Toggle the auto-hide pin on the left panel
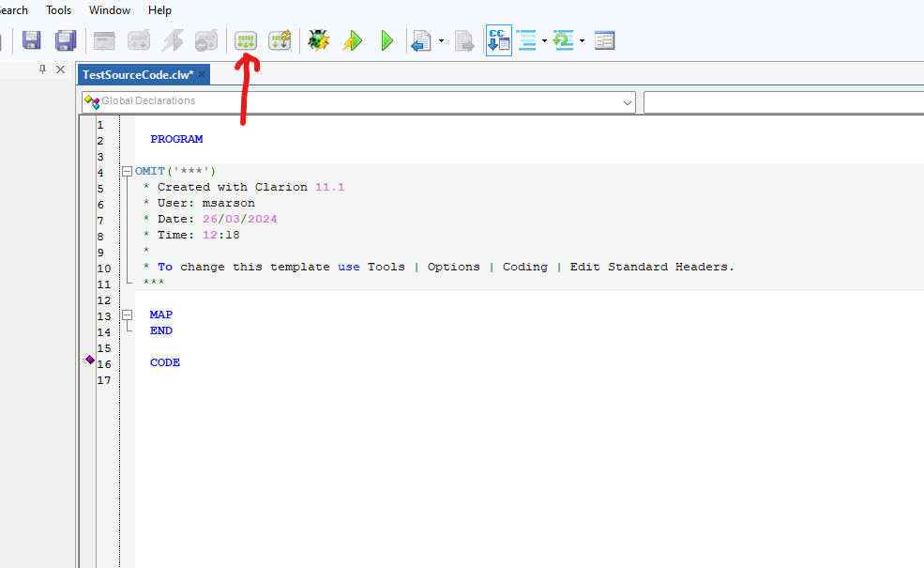The height and width of the screenshot is (568, 924). [42, 69]
